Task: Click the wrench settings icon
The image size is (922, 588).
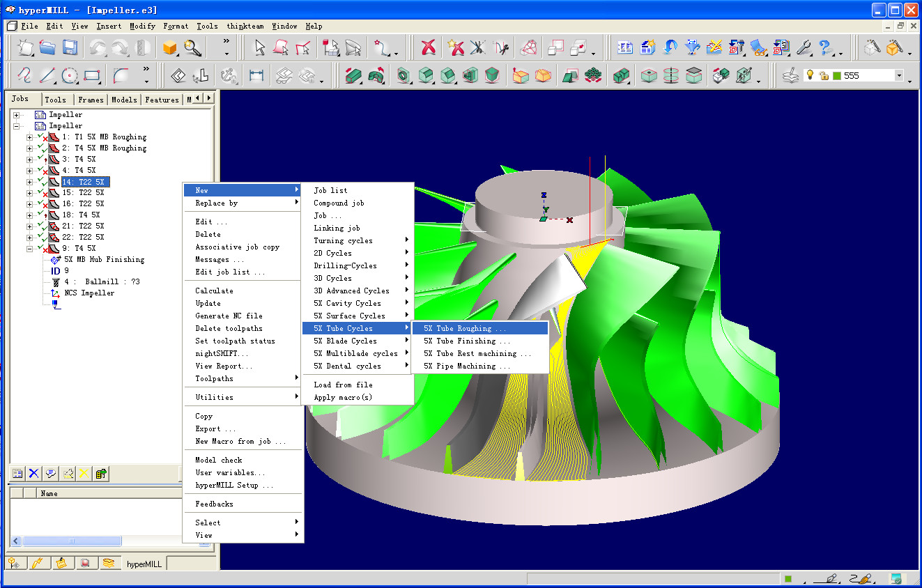Action: coord(804,47)
